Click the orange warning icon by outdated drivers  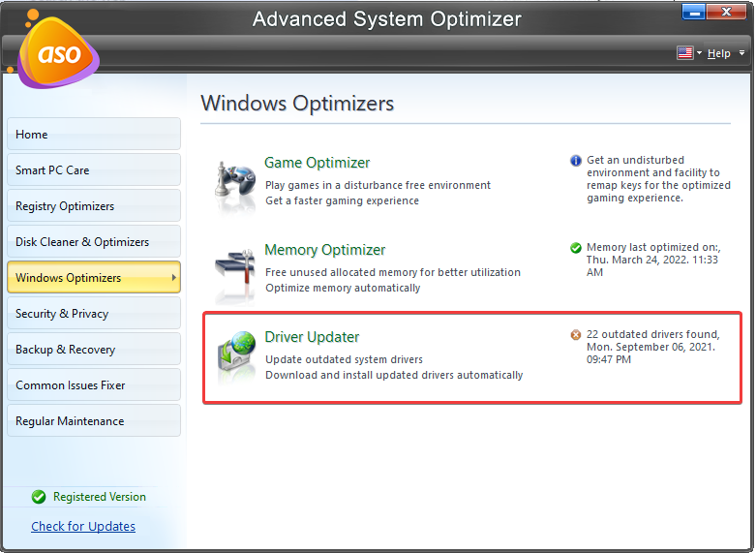click(x=576, y=335)
